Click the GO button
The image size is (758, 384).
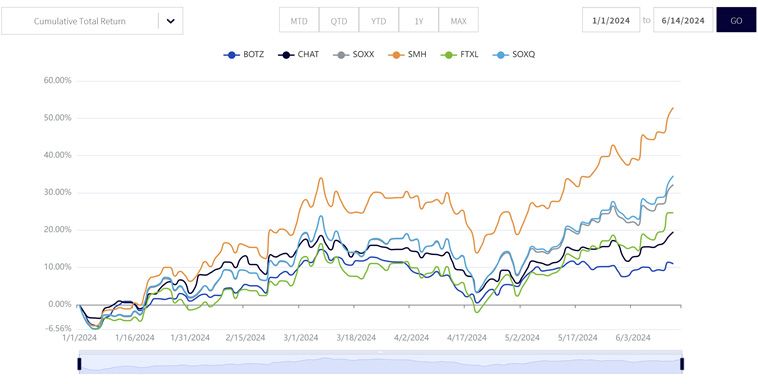[736, 21]
